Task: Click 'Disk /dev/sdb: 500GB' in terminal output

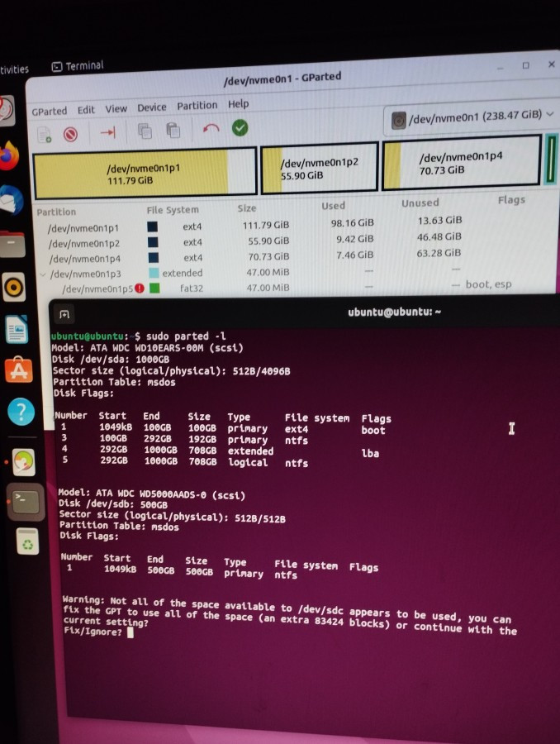Action: [x=113, y=503]
